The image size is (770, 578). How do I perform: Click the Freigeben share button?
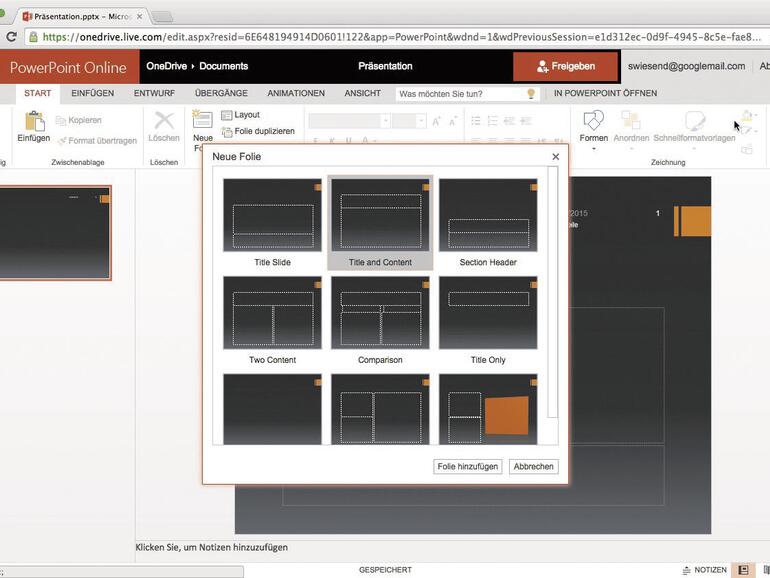coord(565,66)
